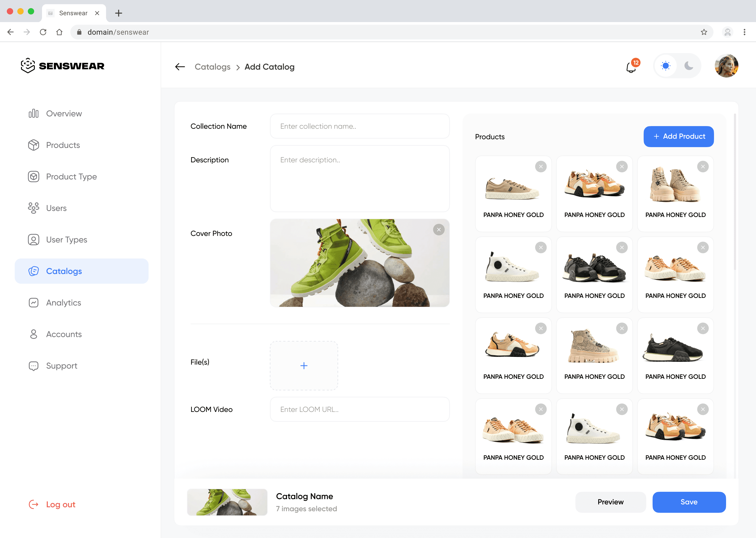
Task: Remove the peach low-top pair, second row
Action: 703,247
